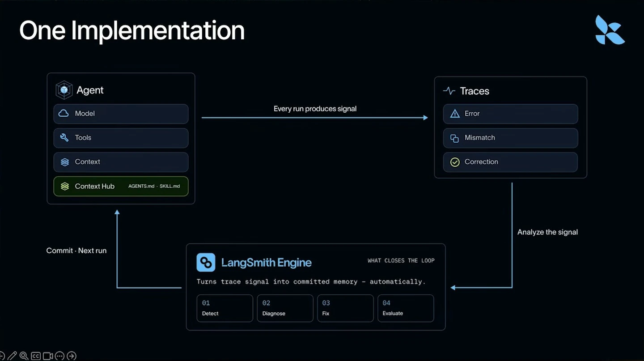Image resolution: width=644 pixels, height=361 pixels.
Task: Click the Mismatch squares icon
Action: click(455, 138)
